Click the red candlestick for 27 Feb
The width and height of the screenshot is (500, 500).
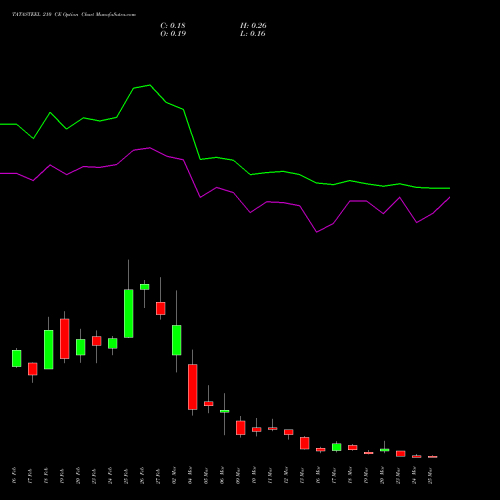coord(161,308)
